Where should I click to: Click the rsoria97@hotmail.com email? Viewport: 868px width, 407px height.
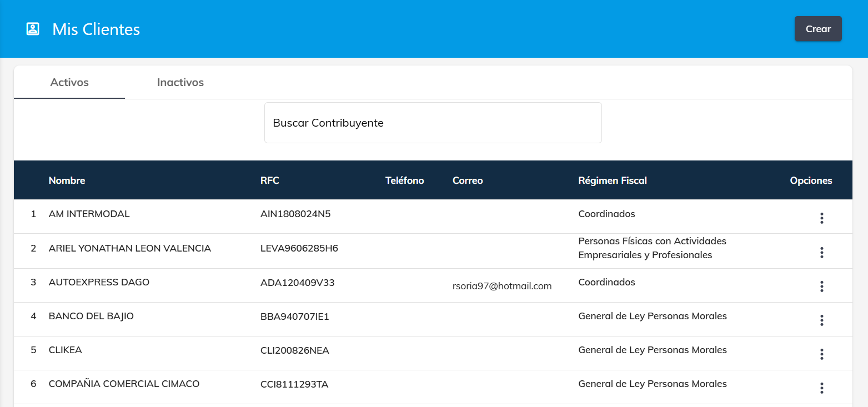click(x=502, y=287)
